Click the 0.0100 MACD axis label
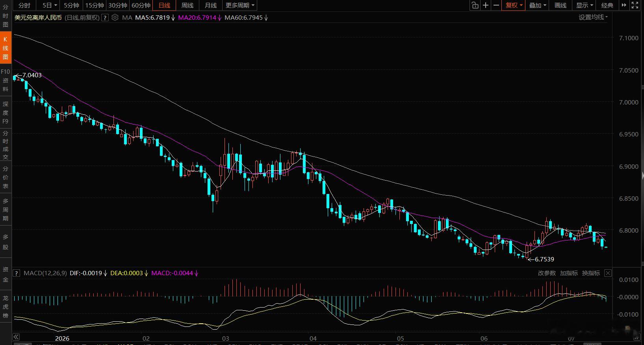 629,280
